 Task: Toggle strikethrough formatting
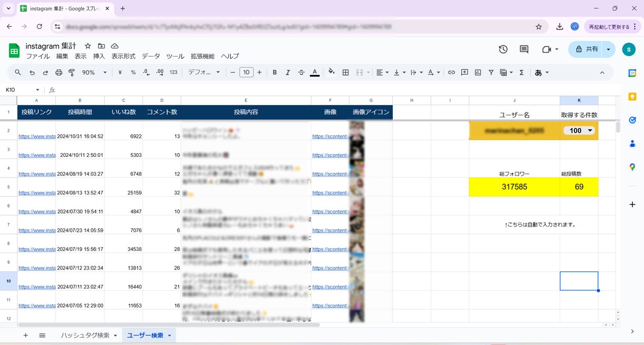coord(301,72)
